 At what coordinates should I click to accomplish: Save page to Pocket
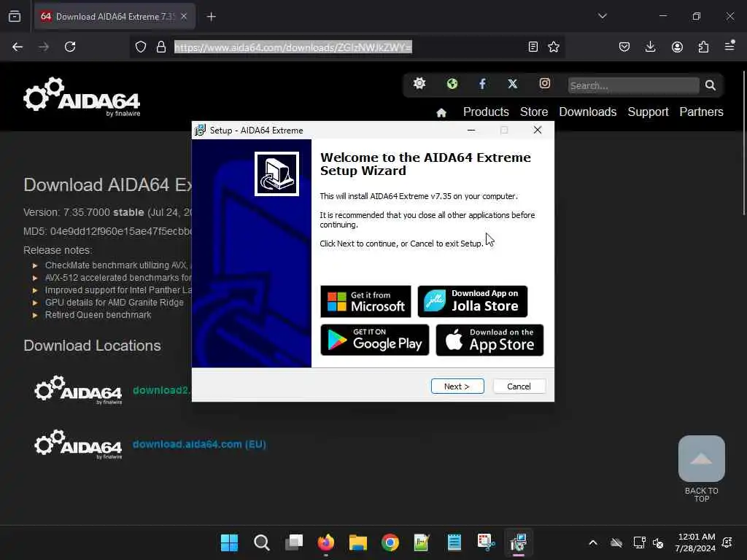624,47
